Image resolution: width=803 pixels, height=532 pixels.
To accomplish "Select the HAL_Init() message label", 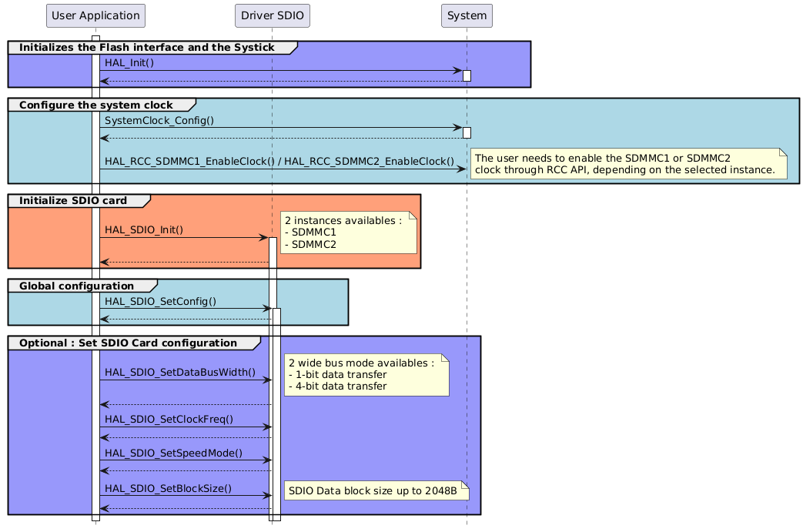I will point(129,63).
